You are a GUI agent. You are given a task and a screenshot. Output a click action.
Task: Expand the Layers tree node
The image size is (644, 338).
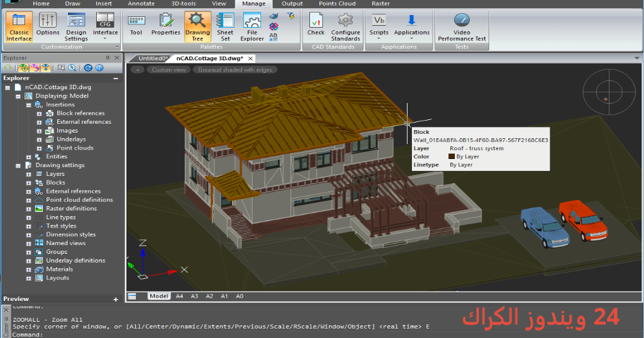click(x=29, y=174)
